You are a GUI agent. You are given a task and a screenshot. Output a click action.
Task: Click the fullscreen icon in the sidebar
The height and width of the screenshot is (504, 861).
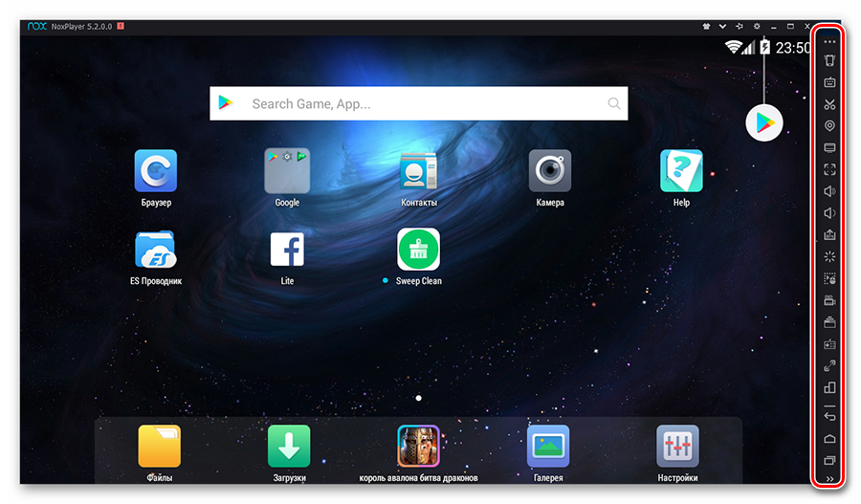coord(829,169)
